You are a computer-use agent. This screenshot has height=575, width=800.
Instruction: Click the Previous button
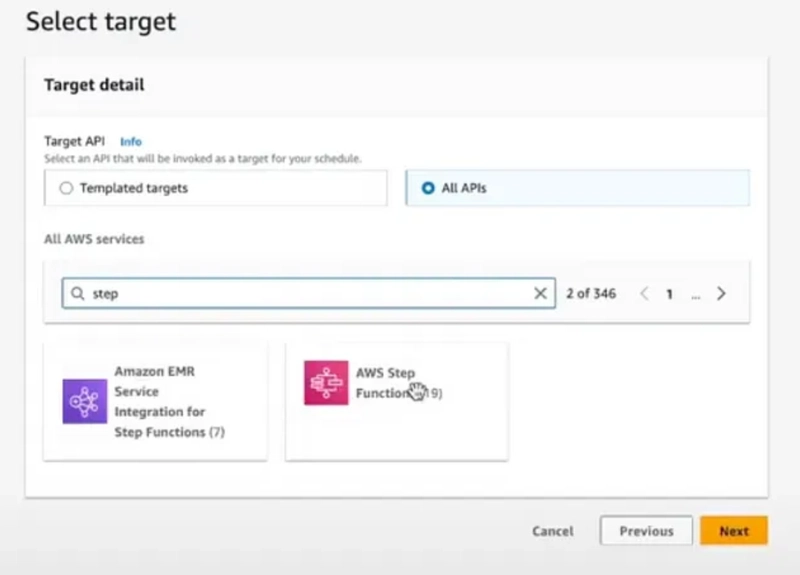(x=646, y=531)
